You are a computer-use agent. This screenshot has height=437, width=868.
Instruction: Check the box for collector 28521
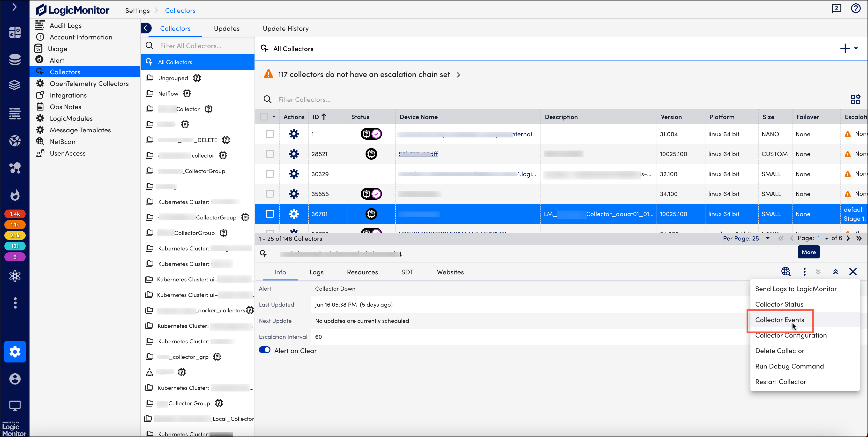point(269,154)
